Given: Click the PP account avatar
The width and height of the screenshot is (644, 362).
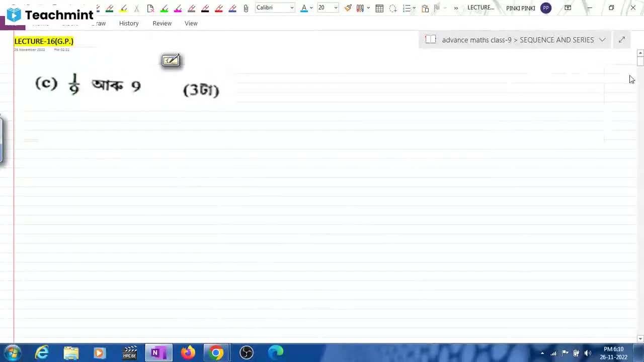Looking at the screenshot, I should tap(546, 8).
